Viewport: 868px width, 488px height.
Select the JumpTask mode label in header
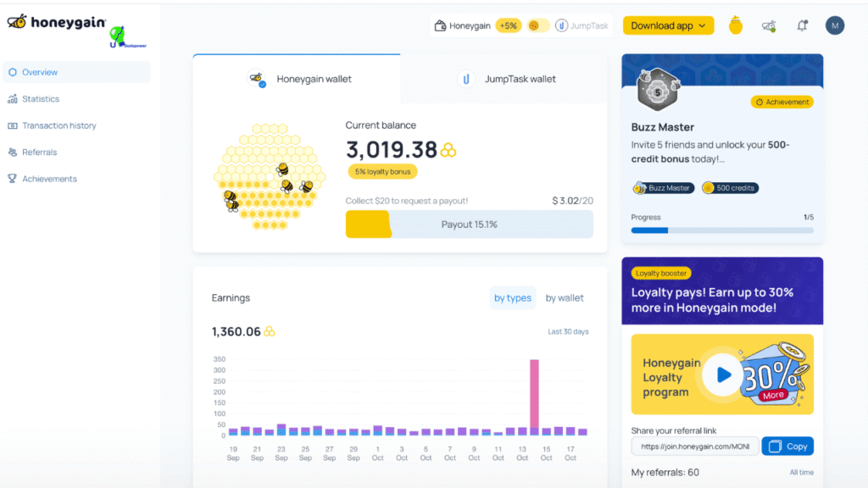[589, 25]
